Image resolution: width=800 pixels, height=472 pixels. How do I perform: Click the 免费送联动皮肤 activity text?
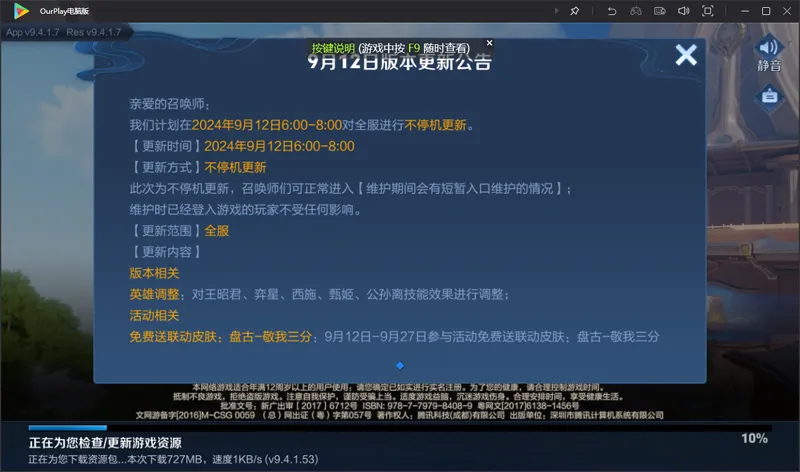tap(171, 337)
